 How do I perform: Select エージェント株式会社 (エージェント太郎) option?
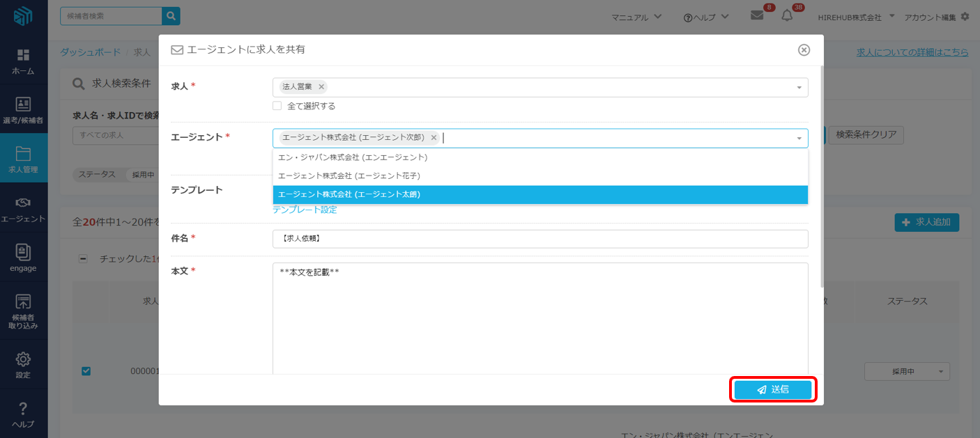pyautogui.click(x=539, y=195)
